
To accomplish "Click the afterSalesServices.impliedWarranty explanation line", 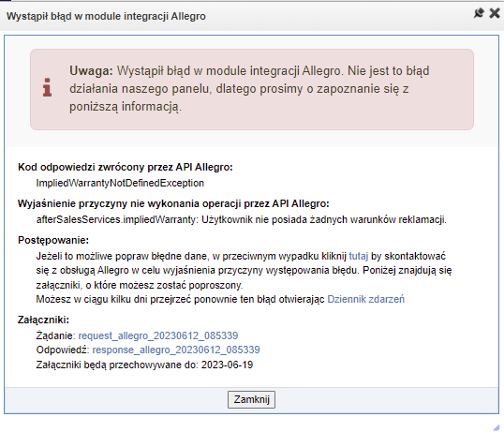I will pyautogui.click(x=241, y=219).
